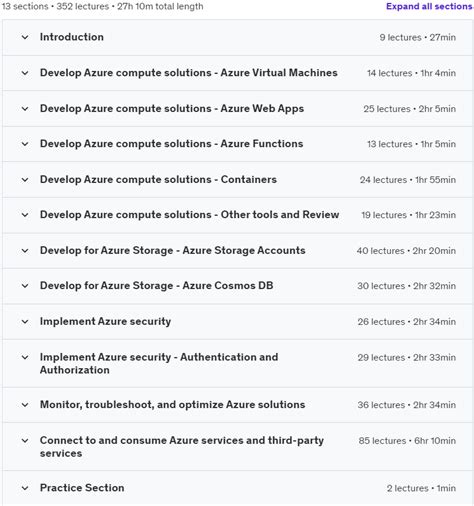Expand the Introduction section chevron
474x506 pixels.
pos(25,37)
